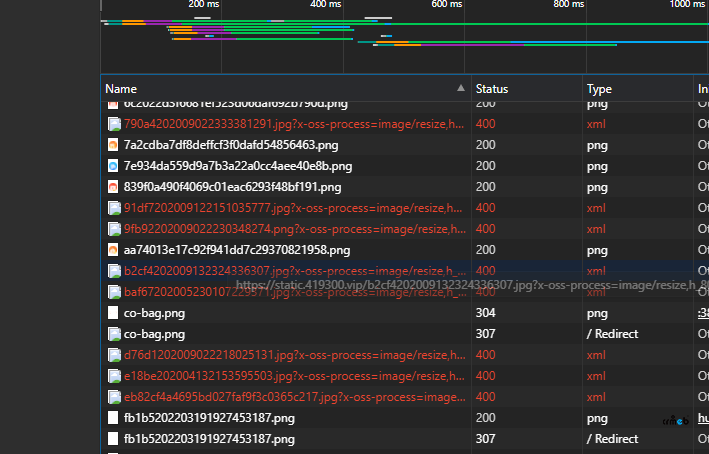709x454 pixels.
Task: Click the / Redirect type cell of co-bag.png
Action: pyautogui.click(x=612, y=334)
